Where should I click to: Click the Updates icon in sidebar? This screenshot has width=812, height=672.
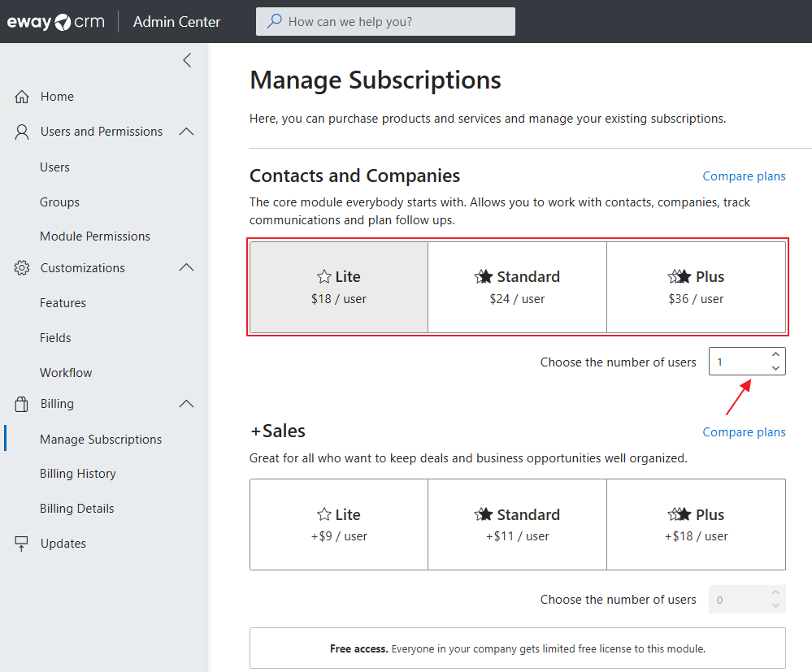[x=22, y=544]
